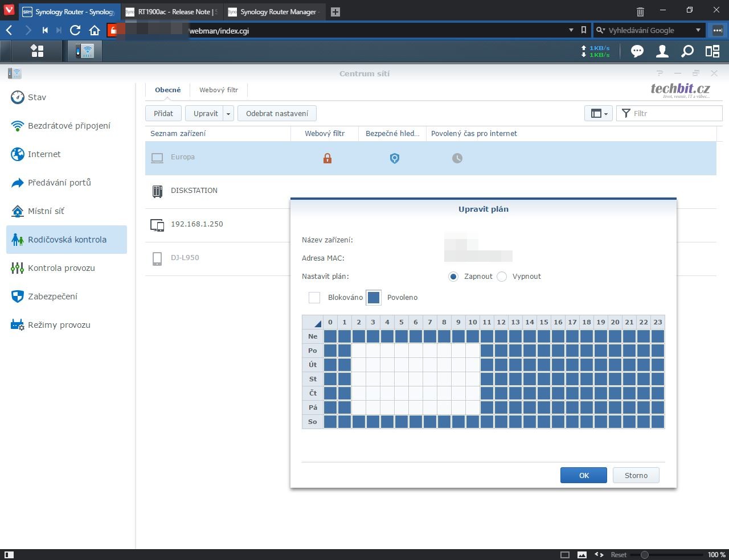Open the column view options dropdown

(x=598, y=113)
